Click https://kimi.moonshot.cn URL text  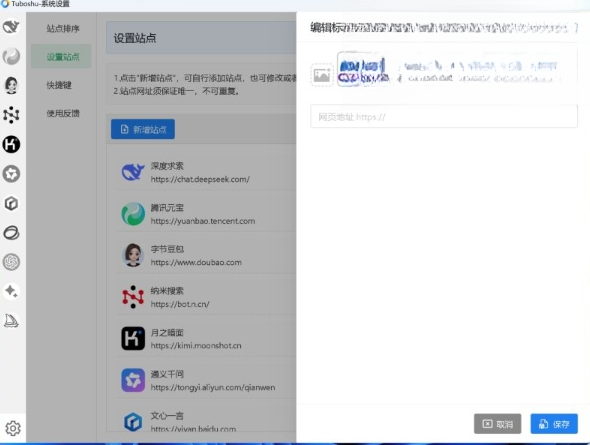[196, 345]
